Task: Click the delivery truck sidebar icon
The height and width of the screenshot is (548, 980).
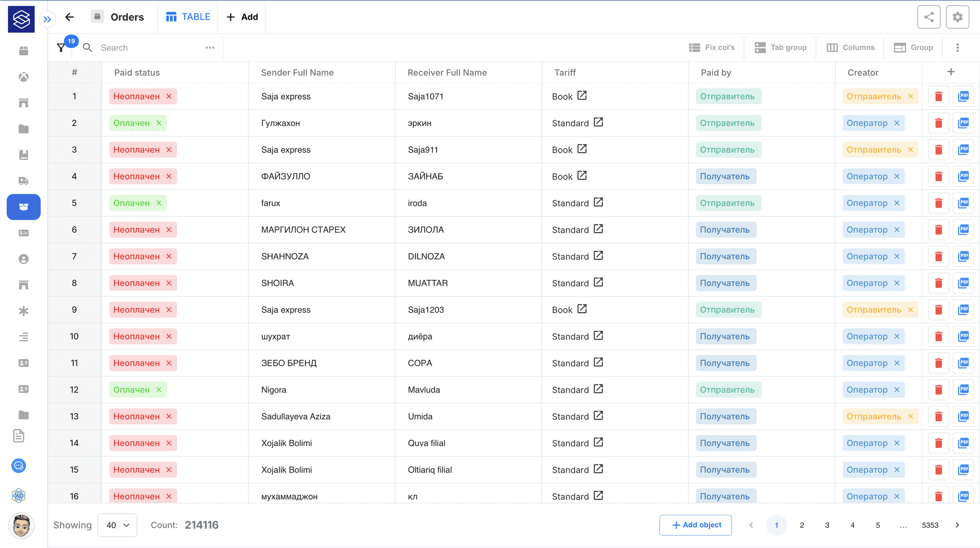Action: [23, 181]
